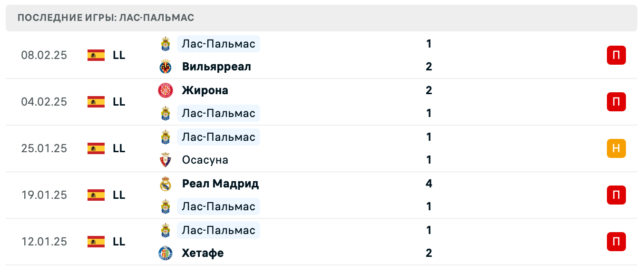Screen dimensions: 644x274
Task: Click the loss badge for Real Madrid match
Action: click(616, 195)
